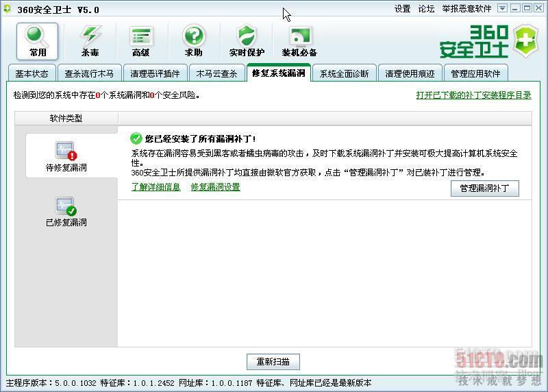The height and width of the screenshot is (392, 548).
Task: Minimize the 360安全卫士 window
Action: (514, 8)
